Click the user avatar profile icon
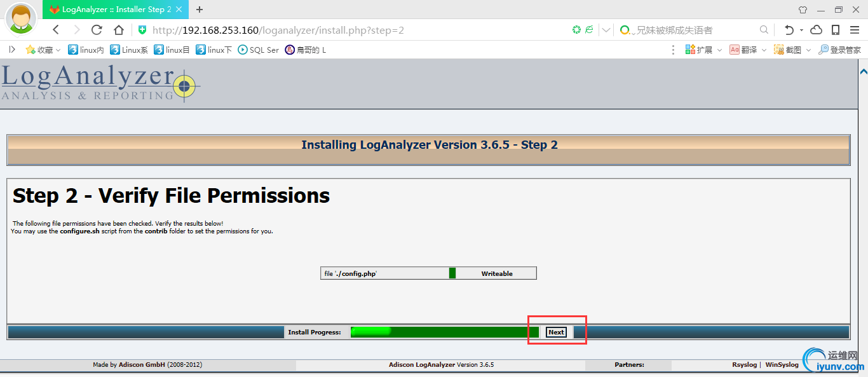The image size is (868, 377). [x=21, y=18]
